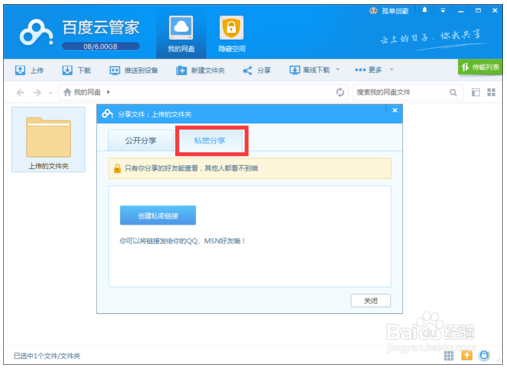This screenshot has height=370, width=507.
Task: Click the 分享 share icon
Action: click(247, 70)
